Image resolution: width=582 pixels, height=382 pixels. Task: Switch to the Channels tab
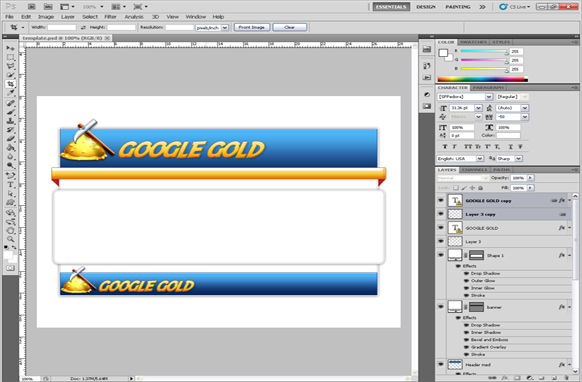click(475, 170)
